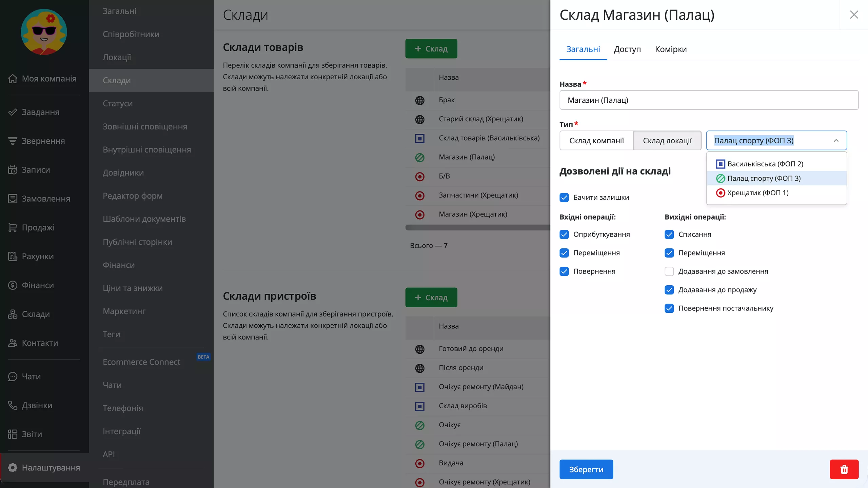Enable Додавання до замовлення checkbox
Image resolution: width=868 pixels, height=488 pixels.
coord(669,271)
